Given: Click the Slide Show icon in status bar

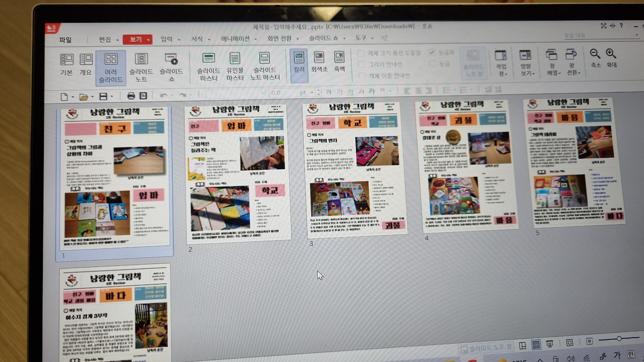Looking at the screenshot, I should click(550, 344).
